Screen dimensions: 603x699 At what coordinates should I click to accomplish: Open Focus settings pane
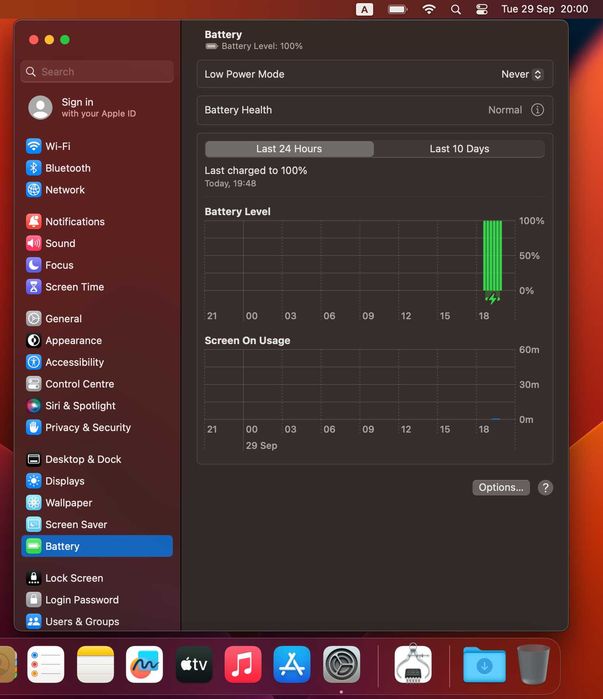(x=97, y=265)
